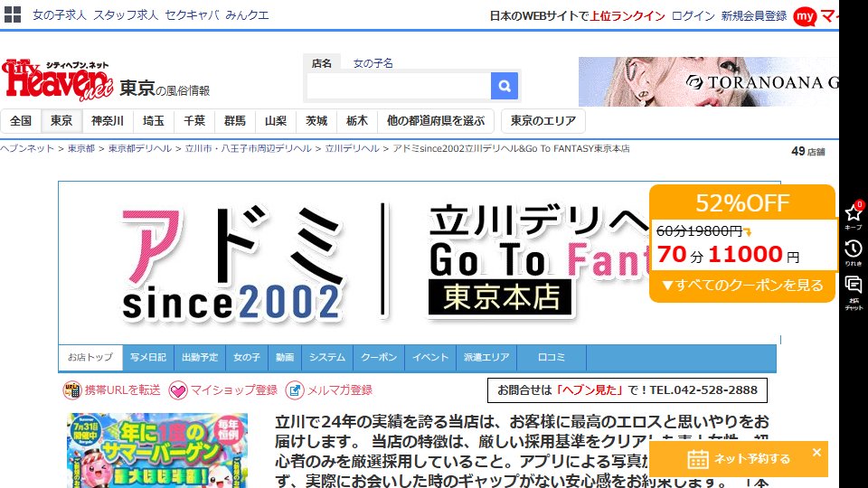
Task: Select 神奈川 region tab
Action: coord(108,120)
